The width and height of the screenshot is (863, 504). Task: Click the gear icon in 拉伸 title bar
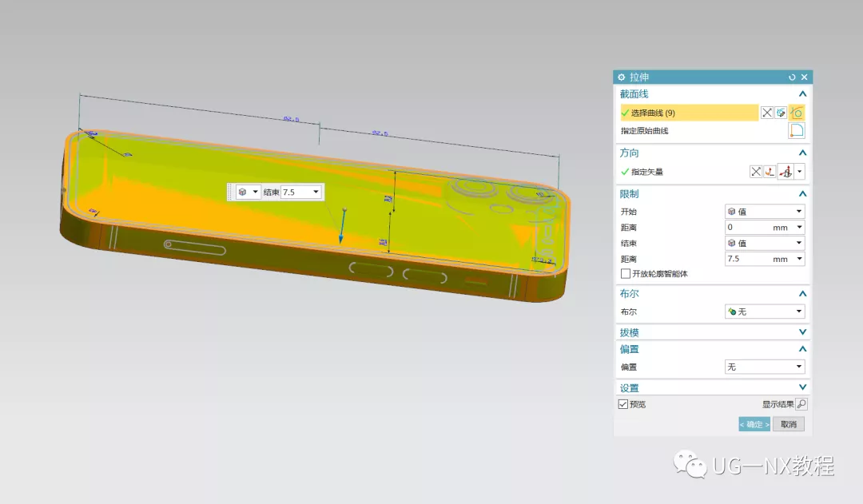[x=622, y=77]
